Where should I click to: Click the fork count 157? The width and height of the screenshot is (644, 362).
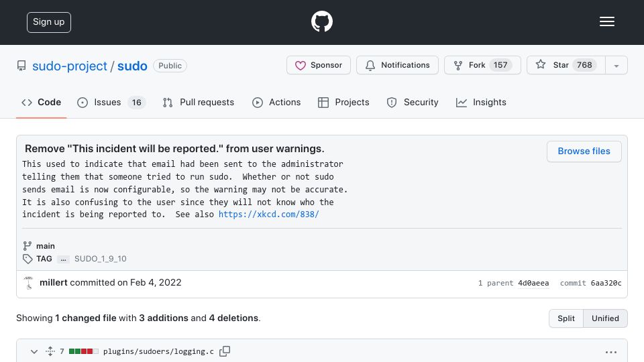[x=500, y=65]
